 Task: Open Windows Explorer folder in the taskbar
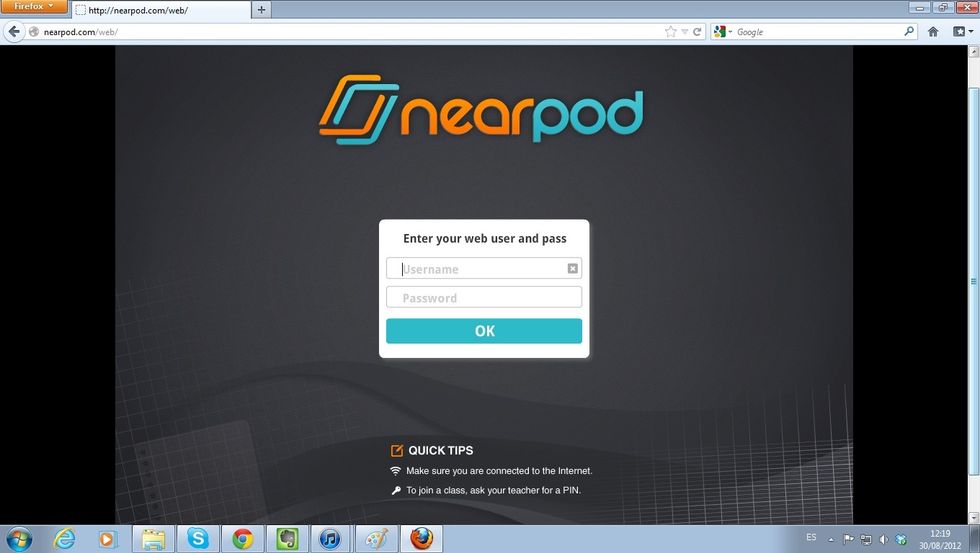153,539
